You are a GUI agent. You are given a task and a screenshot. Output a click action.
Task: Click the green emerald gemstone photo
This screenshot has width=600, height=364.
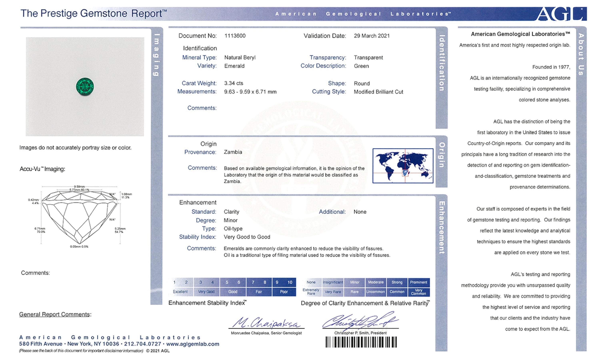[x=85, y=86]
